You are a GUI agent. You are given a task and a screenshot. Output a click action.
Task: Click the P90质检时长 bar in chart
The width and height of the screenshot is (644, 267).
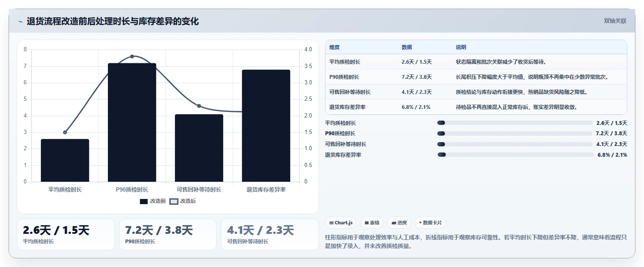pos(132,122)
